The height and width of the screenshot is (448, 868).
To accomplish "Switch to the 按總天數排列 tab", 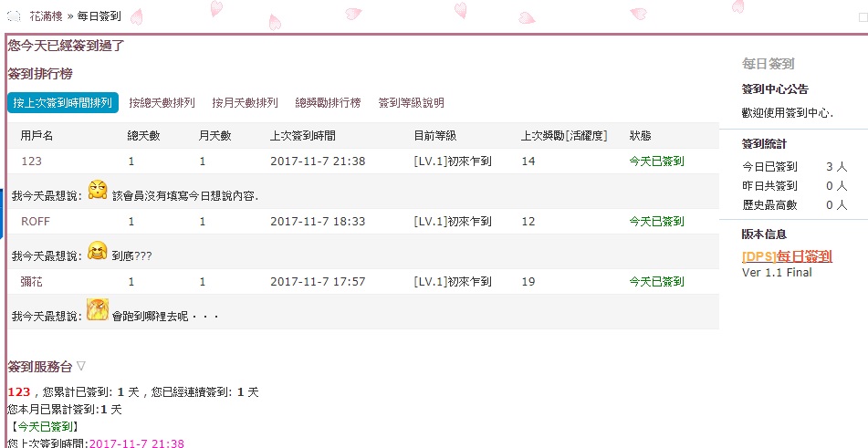I will click(162, 103).
